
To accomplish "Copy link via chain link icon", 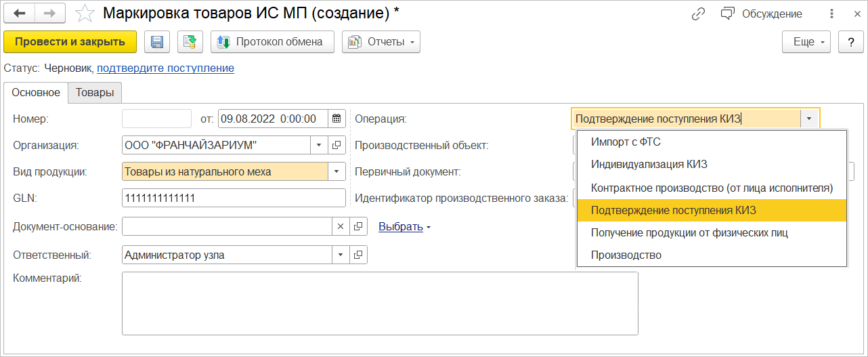I will tap(698, 14).
